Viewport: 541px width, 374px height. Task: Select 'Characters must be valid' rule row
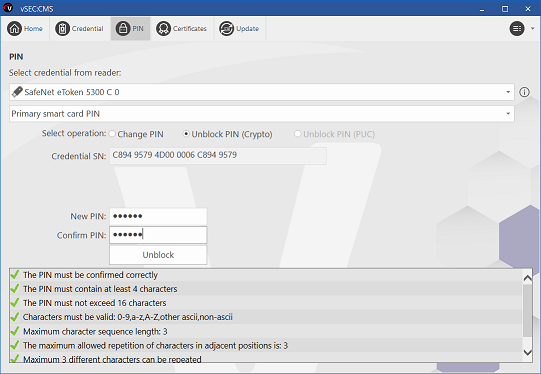266,317
